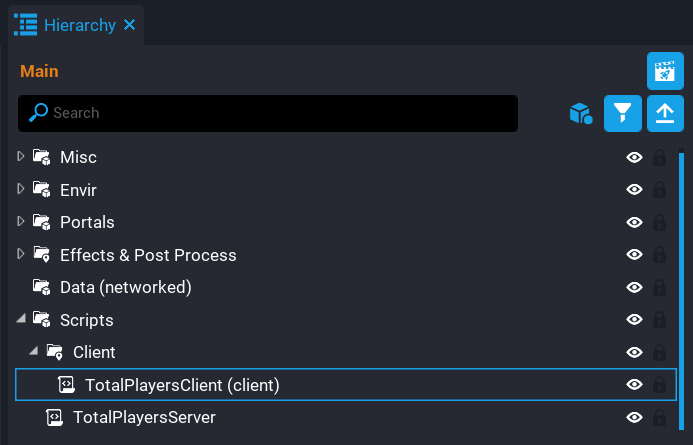Hide the Envir folder with eye icon
Screen dimensions: 693x445
pyautogui.click(x=634, y=190)
